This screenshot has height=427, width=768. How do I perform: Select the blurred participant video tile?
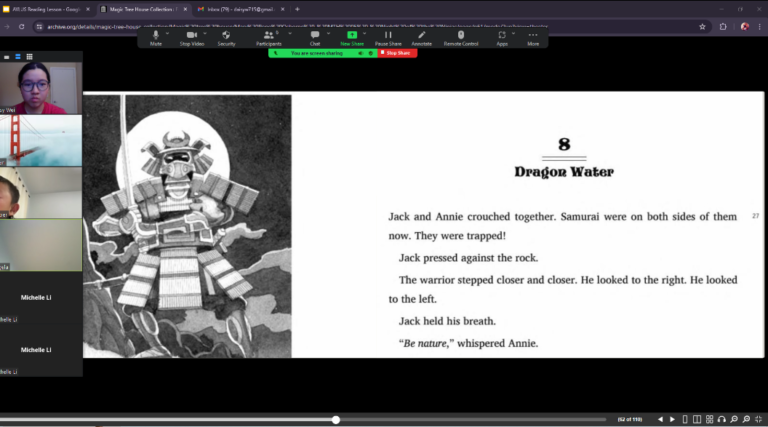click(x=41, y=245)
